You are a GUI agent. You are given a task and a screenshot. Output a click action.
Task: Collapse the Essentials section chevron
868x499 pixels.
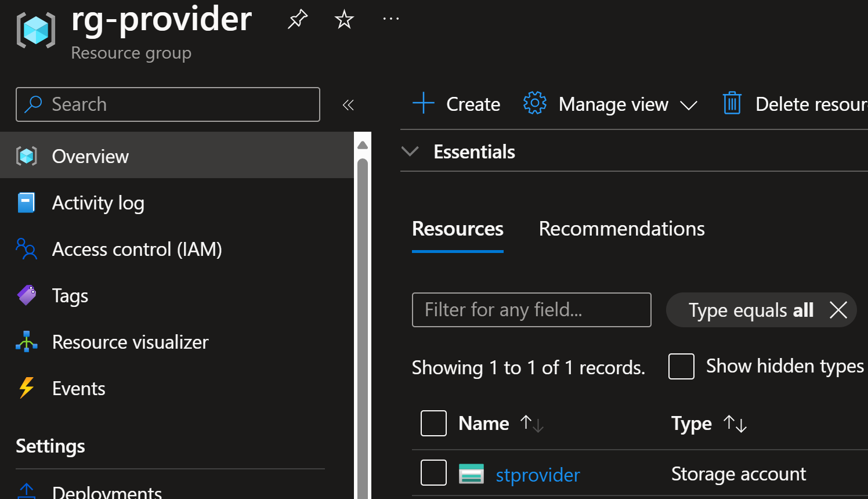tap(410, 151)
